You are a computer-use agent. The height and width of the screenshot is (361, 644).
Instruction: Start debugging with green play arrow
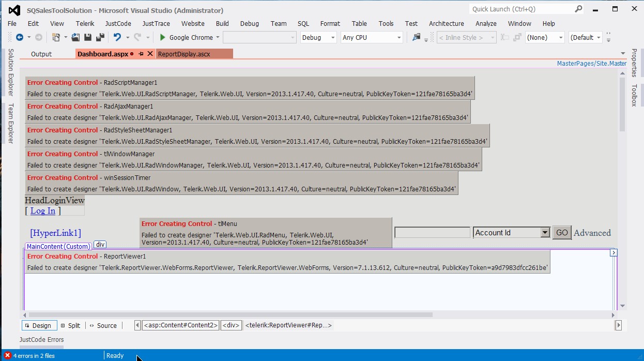click(x=162, y=37)
